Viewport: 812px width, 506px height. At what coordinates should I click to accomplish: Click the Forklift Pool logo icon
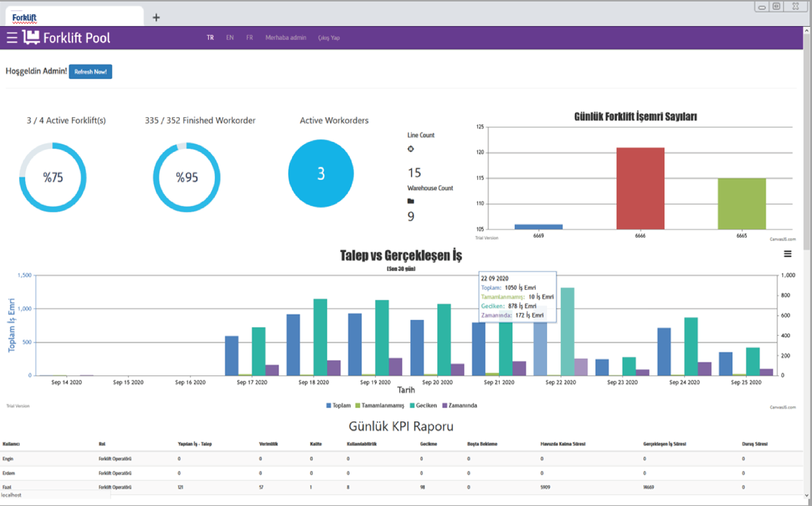(x=31, y=37)
